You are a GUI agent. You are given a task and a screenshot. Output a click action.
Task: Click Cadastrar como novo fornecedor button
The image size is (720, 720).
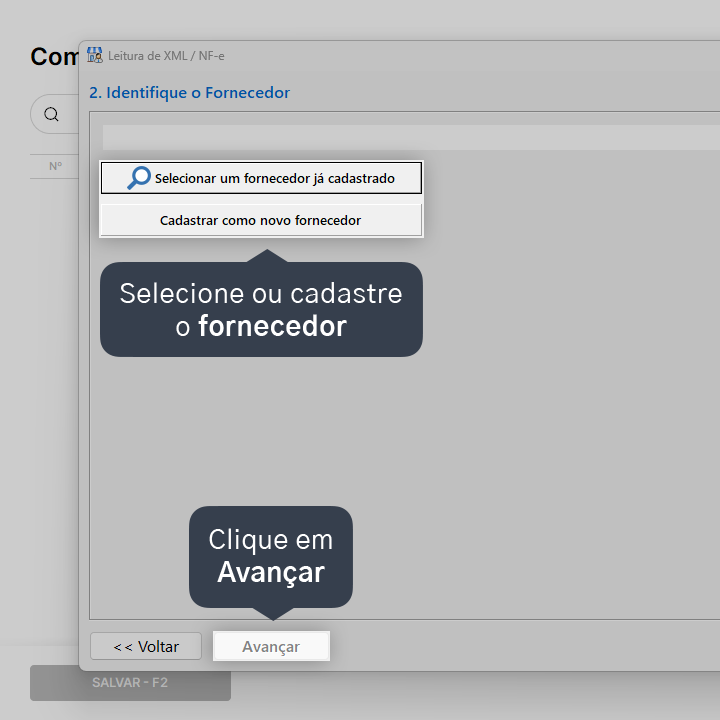click(261, 220)
